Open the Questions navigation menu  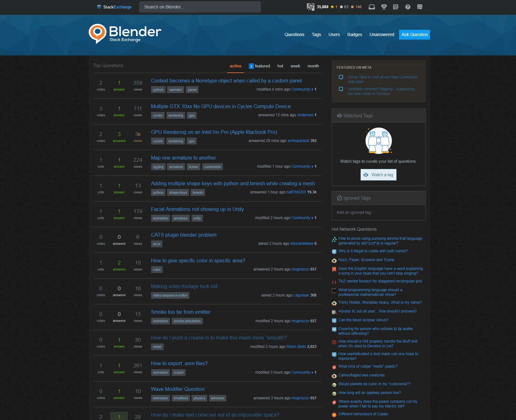pos(294,34)
